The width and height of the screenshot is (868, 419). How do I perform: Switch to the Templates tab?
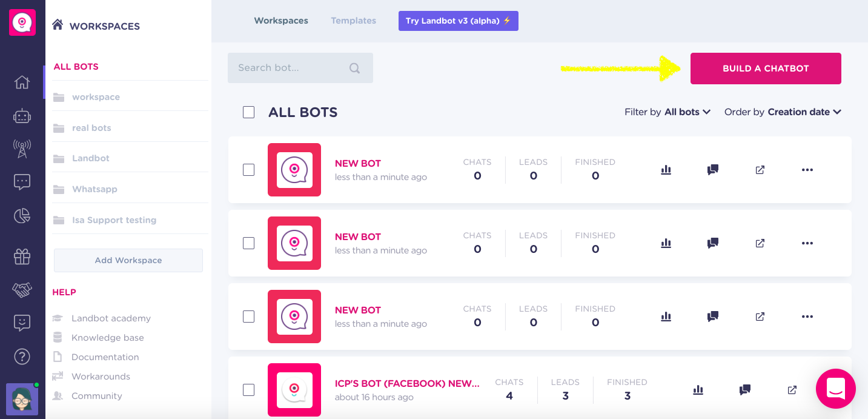tap(354, 21)
